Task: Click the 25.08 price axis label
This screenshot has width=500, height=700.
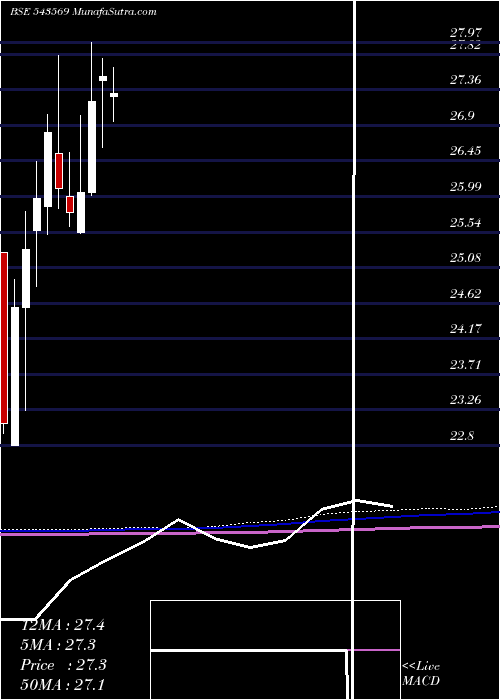Action: click(465, 258)
